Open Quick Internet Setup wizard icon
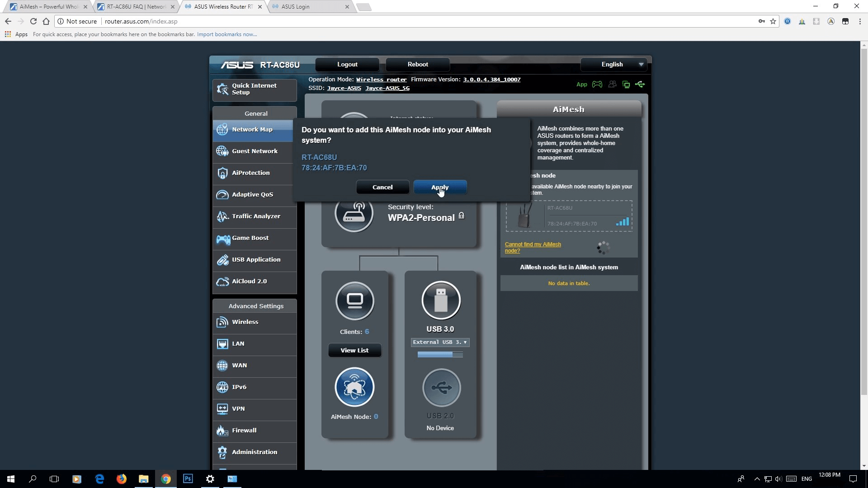Viewport: 868px width, 488px height. click(x=222, y=89)
